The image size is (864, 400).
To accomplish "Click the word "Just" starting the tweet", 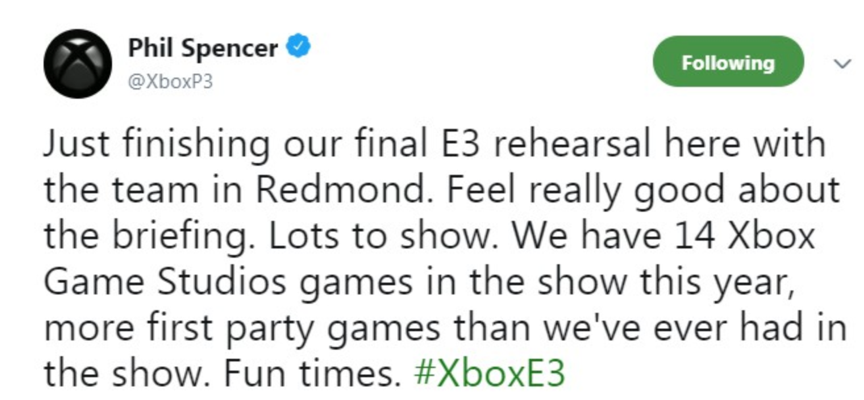I will point(77,145).
